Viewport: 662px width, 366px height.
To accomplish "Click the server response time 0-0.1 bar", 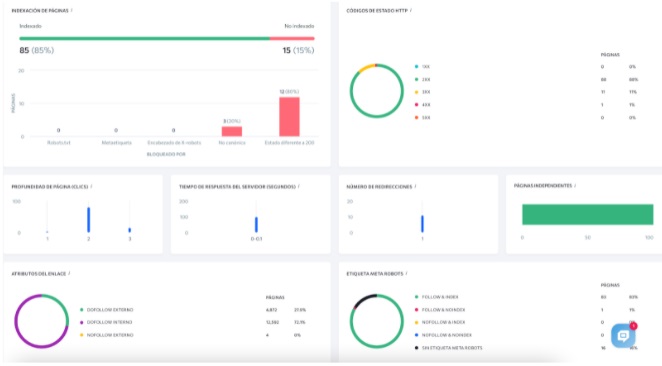I will click(256, 225).
